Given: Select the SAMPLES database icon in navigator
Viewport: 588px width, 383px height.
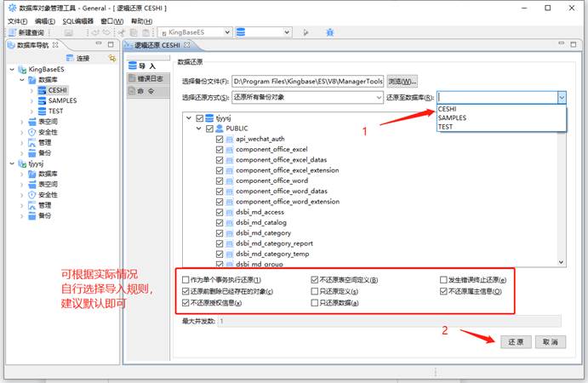Looking at the screenshot, I should tap(42, 100).
